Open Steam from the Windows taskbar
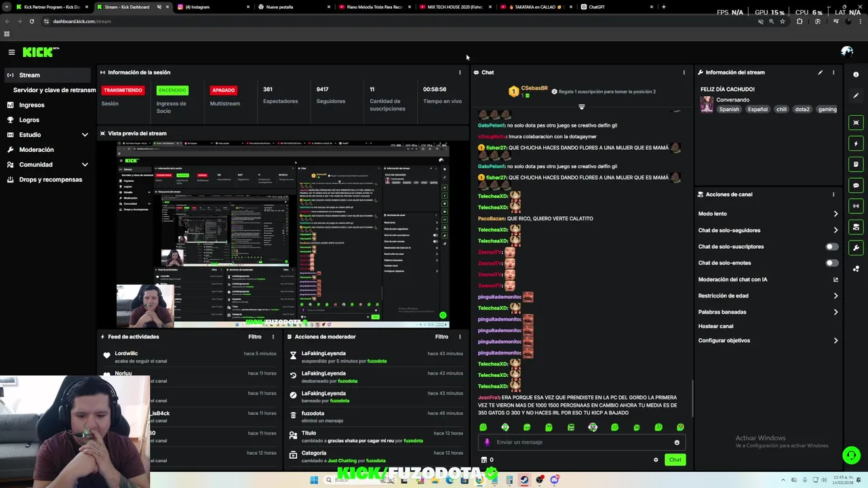The image size is (868, 488). (x=524, y=480)
